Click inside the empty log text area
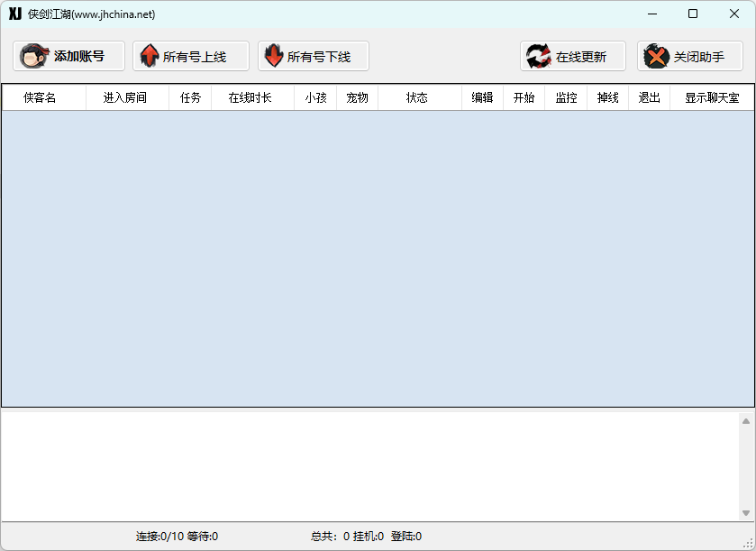The width and height of the screenshot is (756, 551). click(370, 466)
